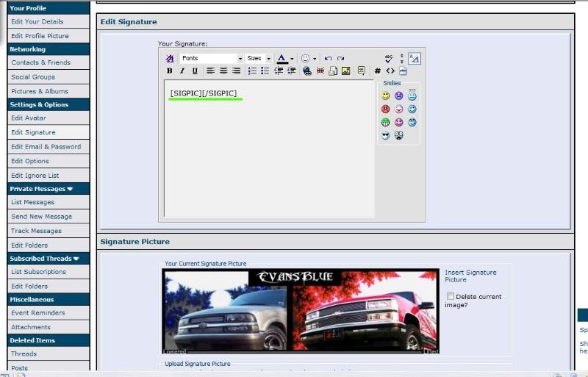Collapse the Private Messages section

[x=70, y=189]
